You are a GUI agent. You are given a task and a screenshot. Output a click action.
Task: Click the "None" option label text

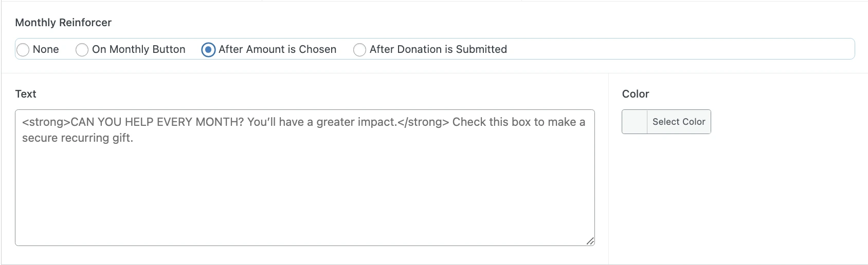[x=46, y=49]
